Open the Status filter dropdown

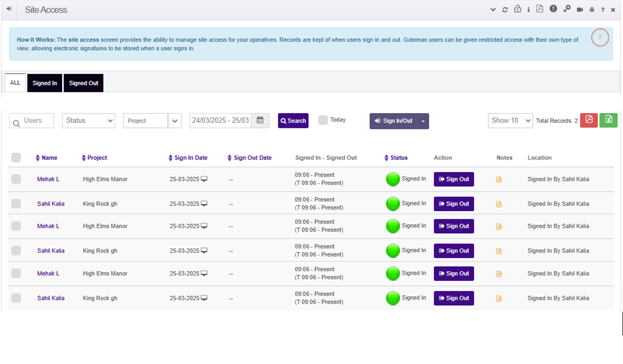coord(89,121)
